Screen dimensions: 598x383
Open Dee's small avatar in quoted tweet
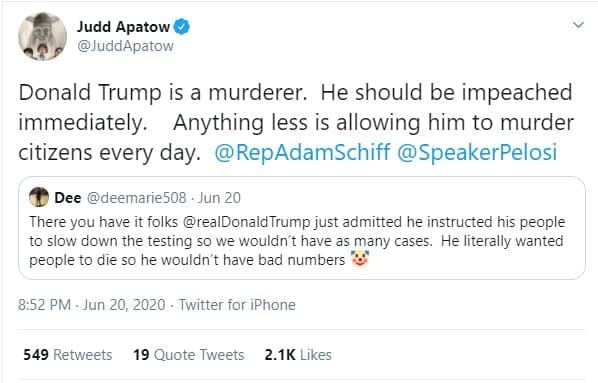point(39,197)
